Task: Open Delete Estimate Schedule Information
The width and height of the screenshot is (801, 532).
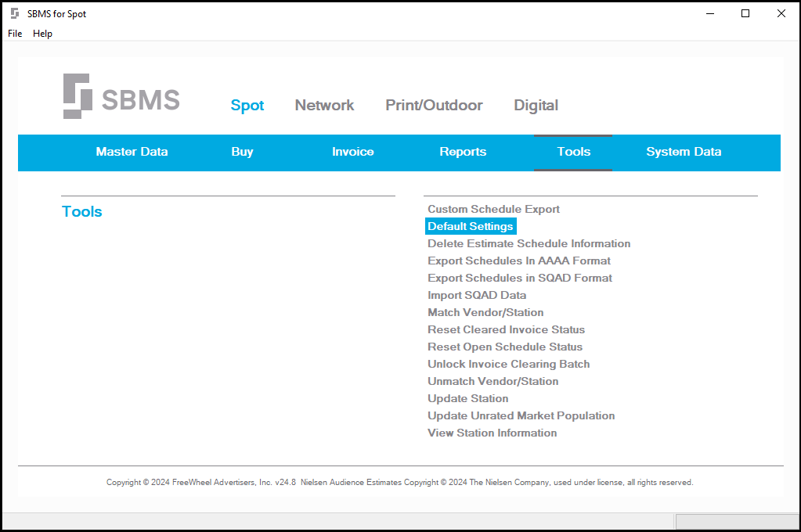Action: [529, 243]
